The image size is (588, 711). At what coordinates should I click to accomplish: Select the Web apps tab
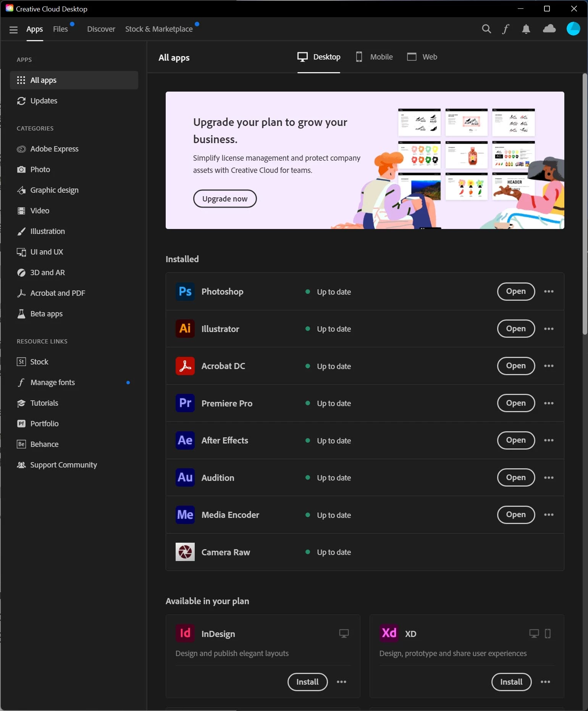[x=422, y=57]
